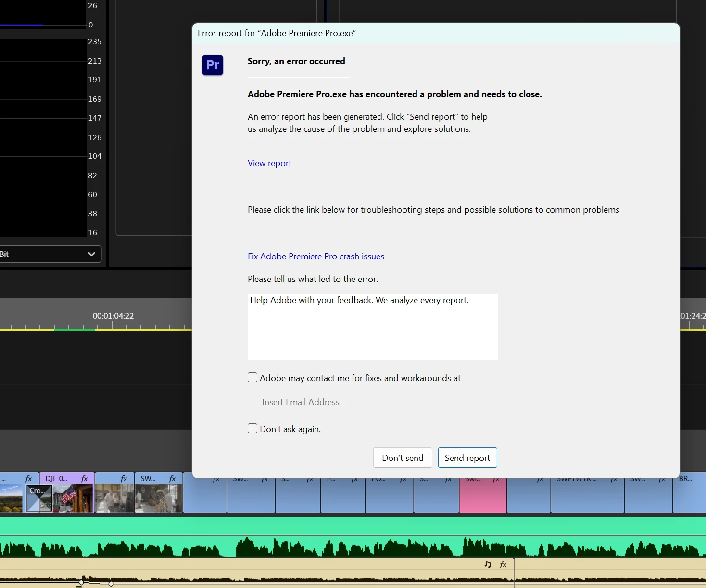Click the Insert Email Address field
Screen dimensions: 706x588
(x=301, y=402)
